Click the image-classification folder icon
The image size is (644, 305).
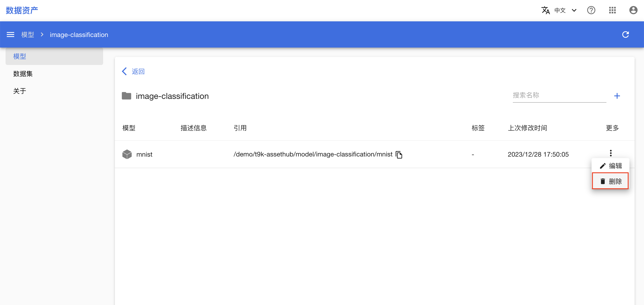point(126,96)
